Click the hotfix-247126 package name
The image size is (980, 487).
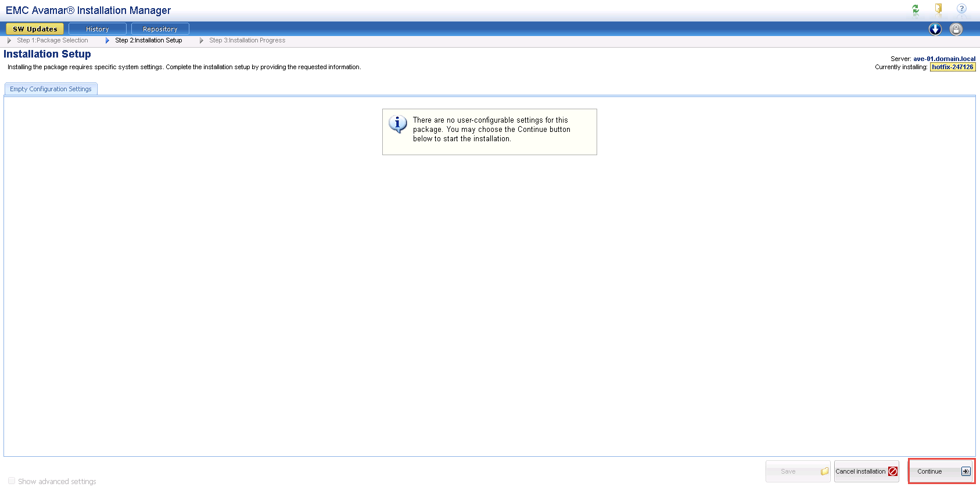click(x=952, y=67)
